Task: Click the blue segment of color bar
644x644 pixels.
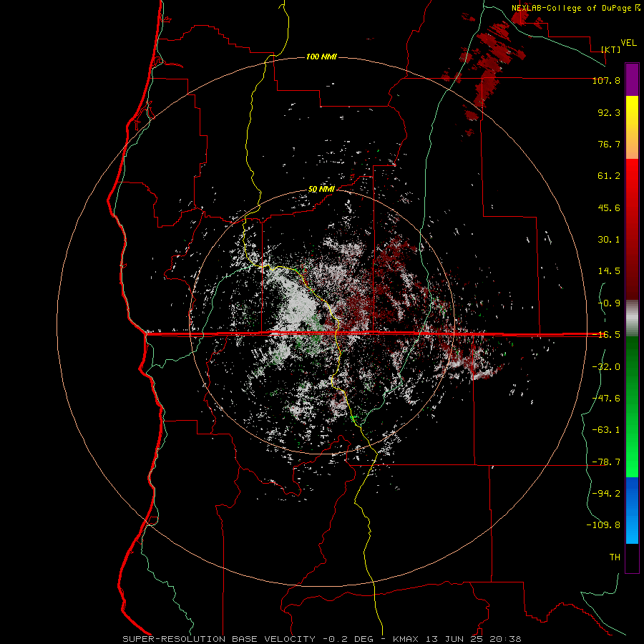Action: pos(632,510)
